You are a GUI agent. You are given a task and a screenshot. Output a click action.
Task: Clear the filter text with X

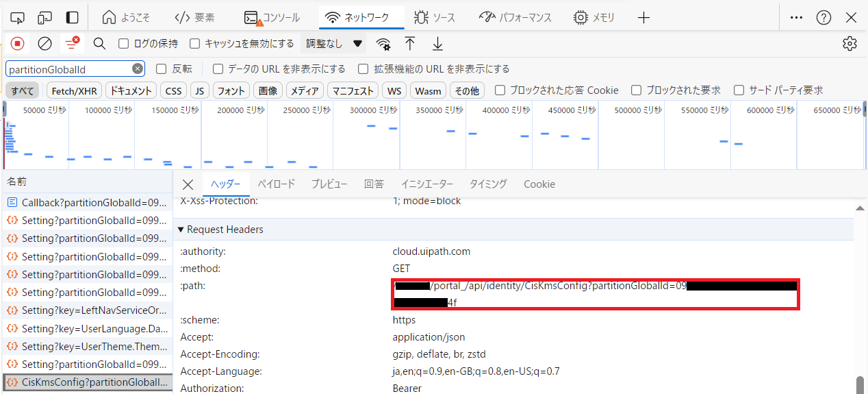tap(138, 69)
